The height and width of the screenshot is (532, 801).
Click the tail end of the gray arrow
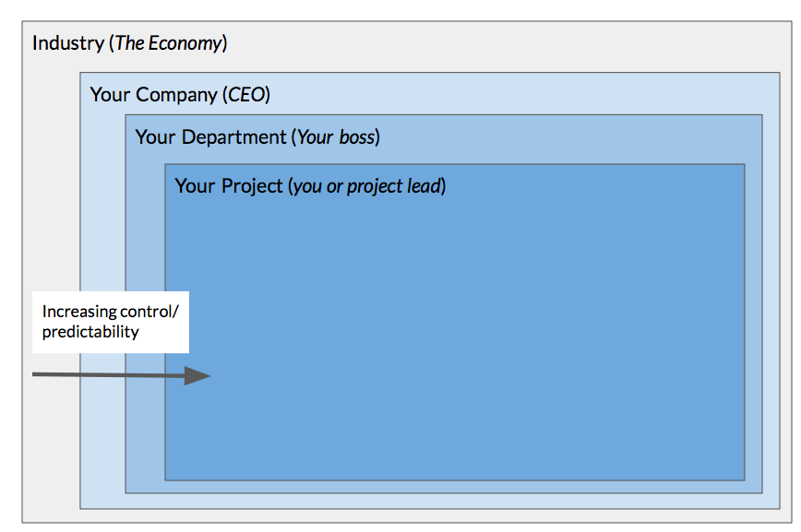37,374
